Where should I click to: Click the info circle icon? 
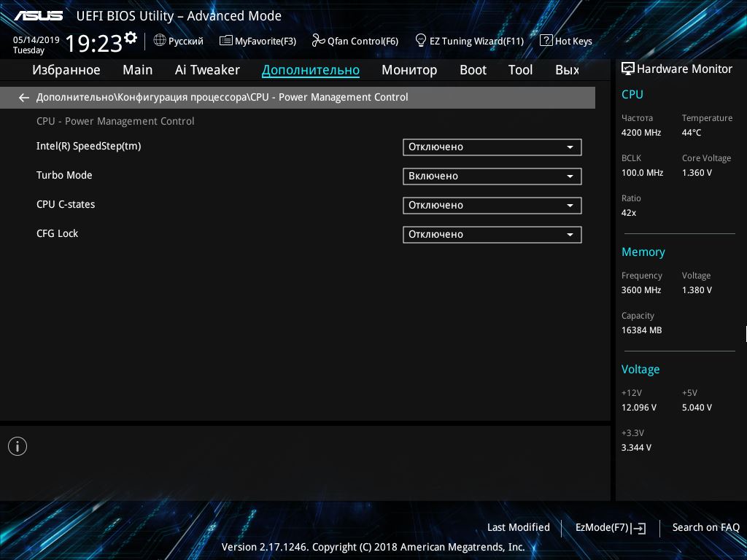point(18,446)
